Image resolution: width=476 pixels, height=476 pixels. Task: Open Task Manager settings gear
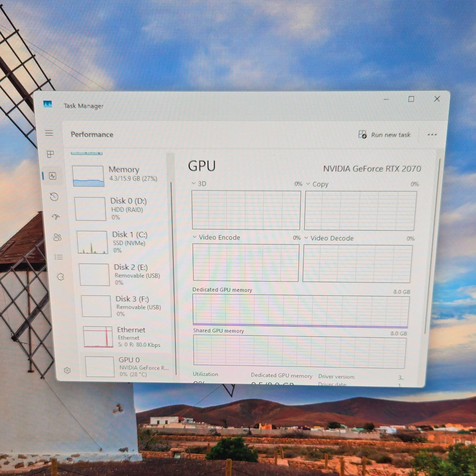[67, 370]
